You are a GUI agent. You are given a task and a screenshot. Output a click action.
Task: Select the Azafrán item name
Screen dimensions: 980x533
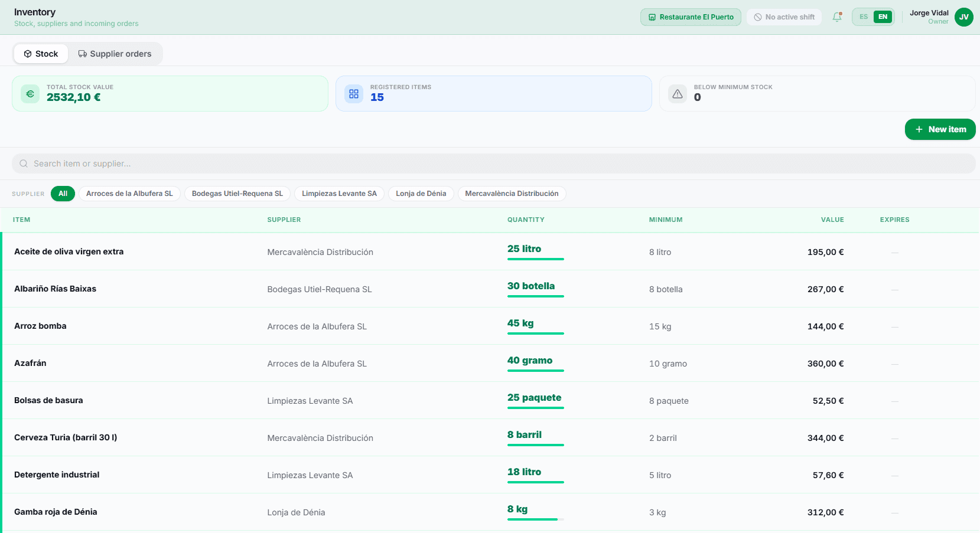30,363
